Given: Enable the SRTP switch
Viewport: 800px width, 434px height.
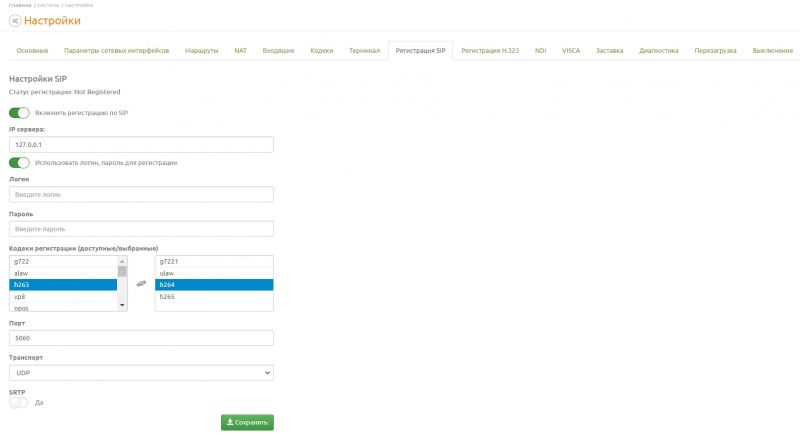Looking at the screenshot, I should point(18,403).
